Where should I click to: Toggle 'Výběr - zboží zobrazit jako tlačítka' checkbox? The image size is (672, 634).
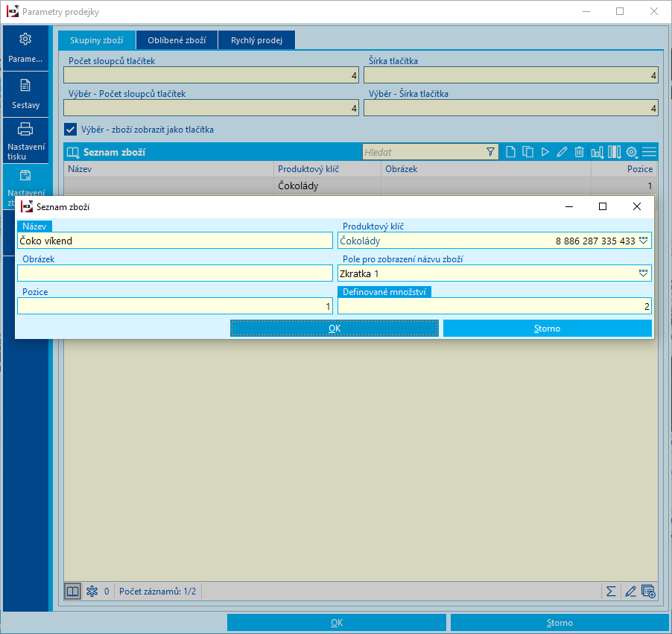70,130
